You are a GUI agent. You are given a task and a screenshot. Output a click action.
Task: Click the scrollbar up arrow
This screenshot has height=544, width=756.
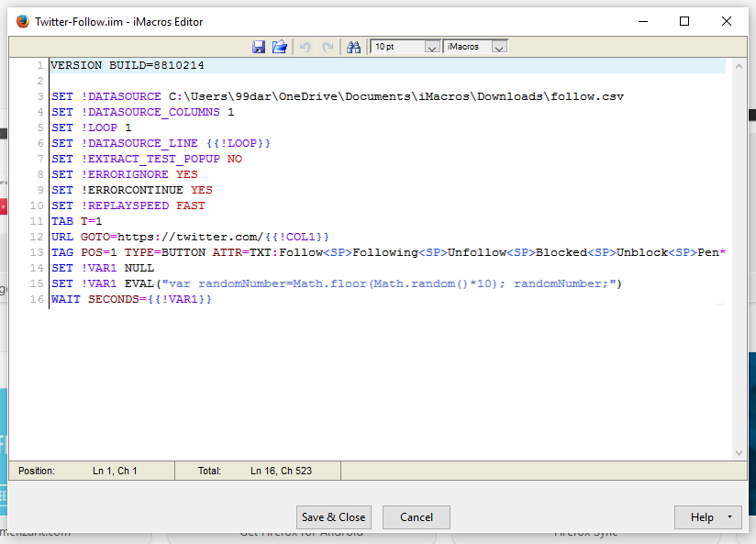pos(739,63)
